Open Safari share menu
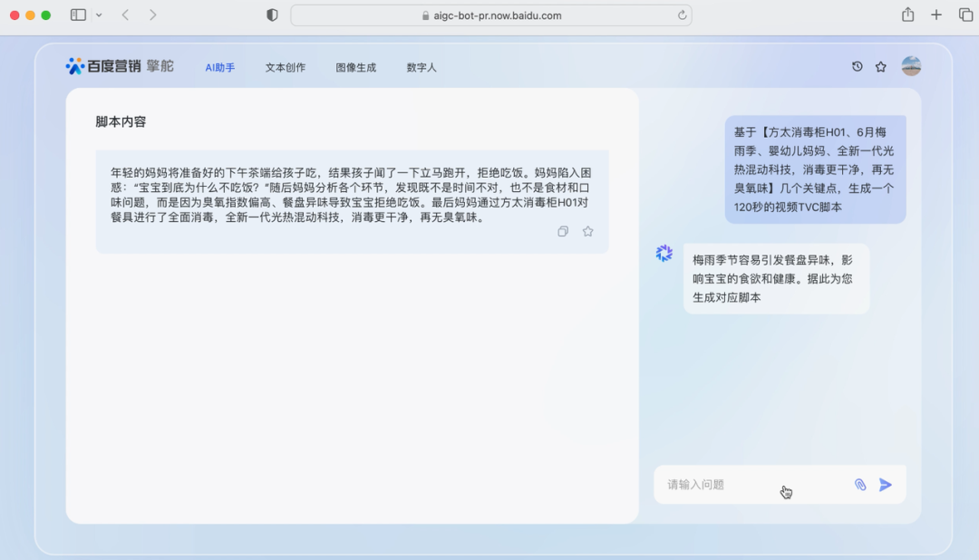 click(907, 15)
